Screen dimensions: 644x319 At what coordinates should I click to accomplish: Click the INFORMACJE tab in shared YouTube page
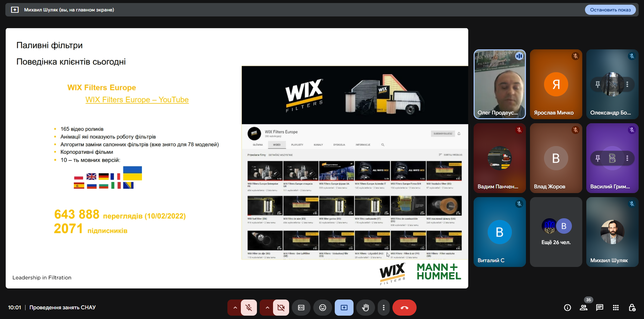click(x=363, y=145)
